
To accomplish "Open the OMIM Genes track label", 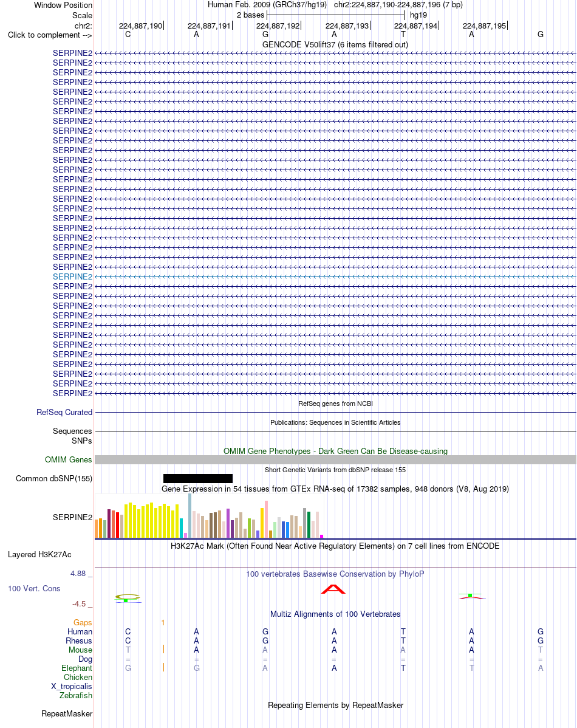I will click(x=69, y=459).
